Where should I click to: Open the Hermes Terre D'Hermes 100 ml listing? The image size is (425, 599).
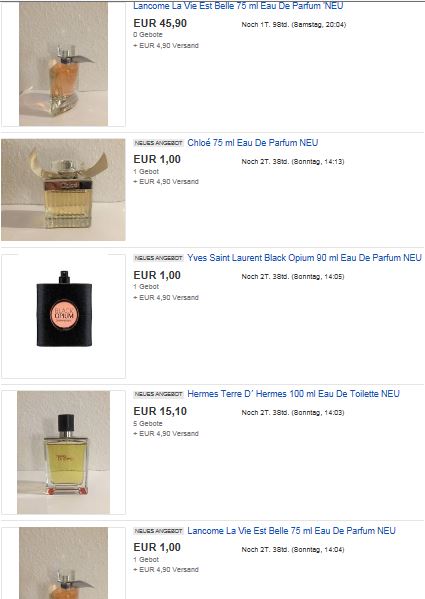coord(293,394)
